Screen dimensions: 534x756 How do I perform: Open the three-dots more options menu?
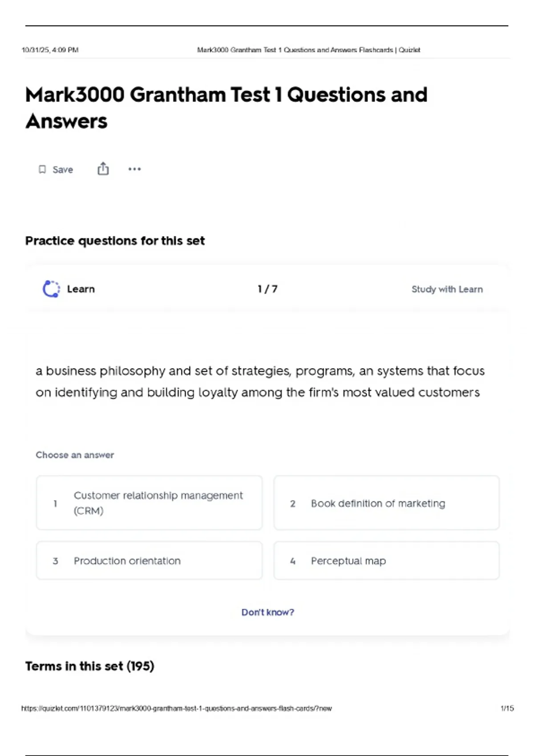click(134, 169)
